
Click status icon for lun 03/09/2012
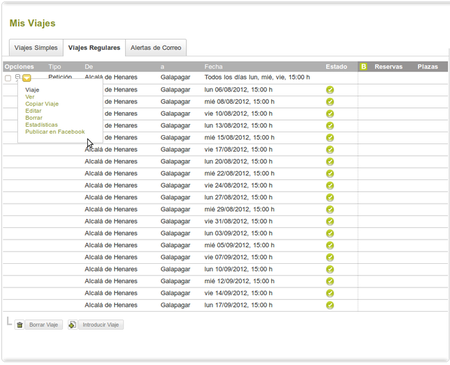(x=330, y=233)
